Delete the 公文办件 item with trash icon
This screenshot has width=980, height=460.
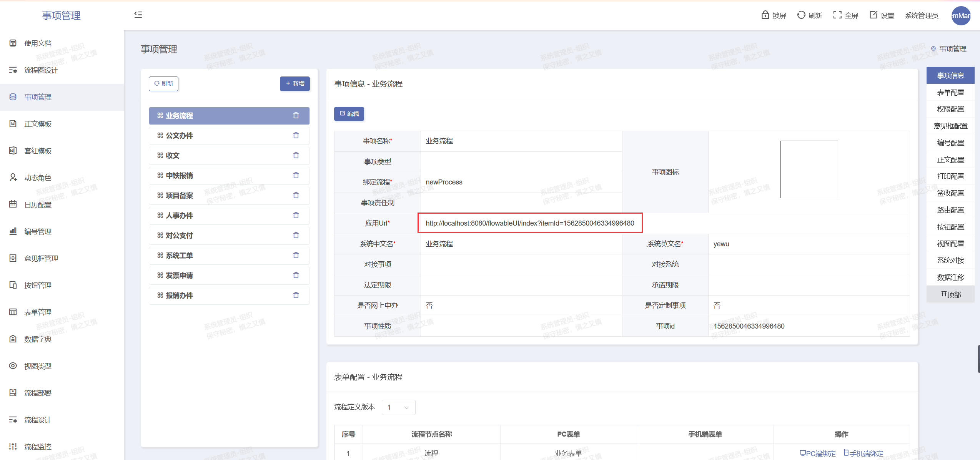point(296,136)
